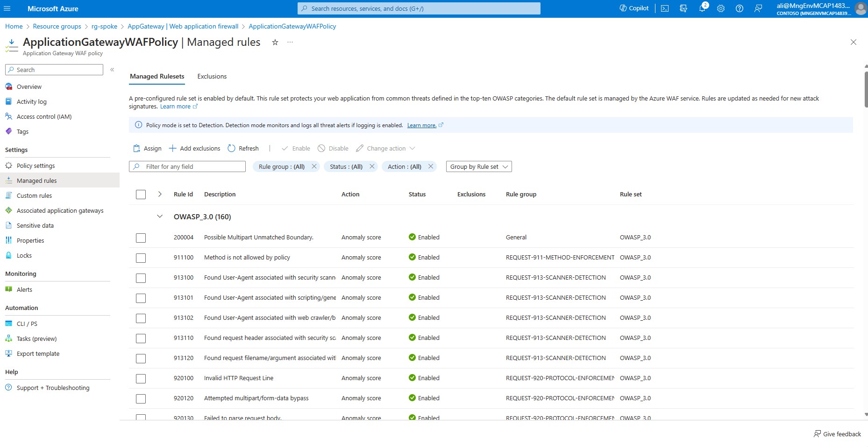This screenshot has height=447, width=868.
Task: Launch Cloud Shell from the header
Action: (x=665, y=8)
